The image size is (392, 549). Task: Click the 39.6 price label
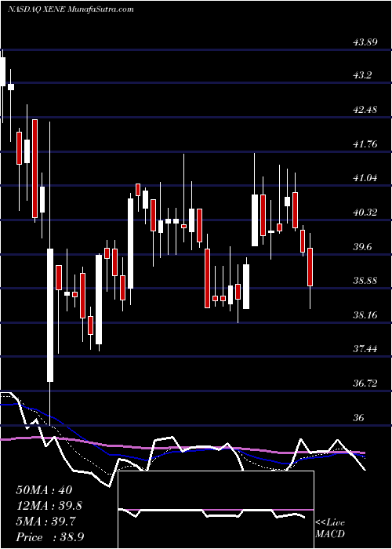point(362,246)
